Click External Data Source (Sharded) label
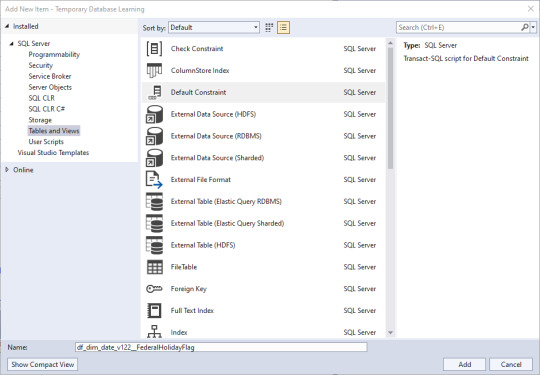The height and width of the screenshot is (375, 540). point(217,158)
